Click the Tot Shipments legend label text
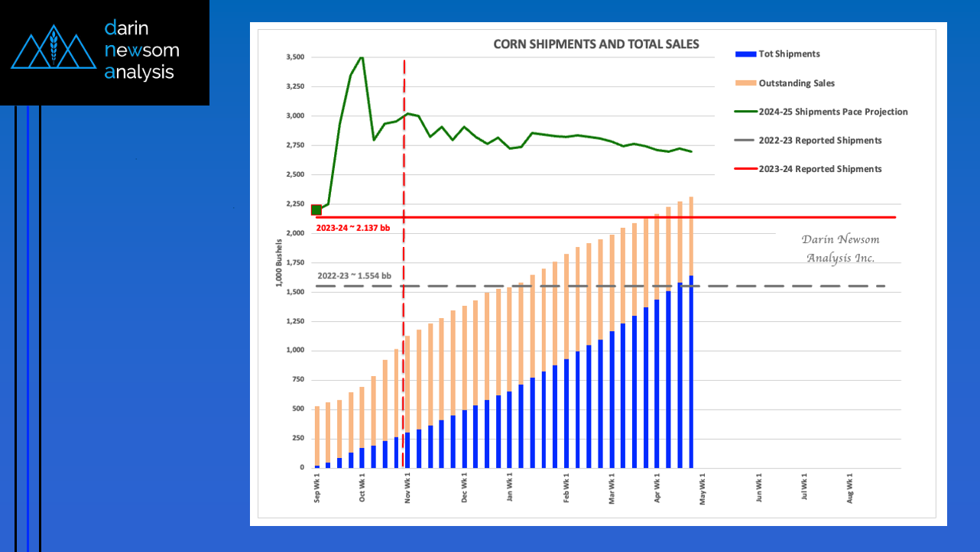Viewport: 980px width, 552px height. 789,54
